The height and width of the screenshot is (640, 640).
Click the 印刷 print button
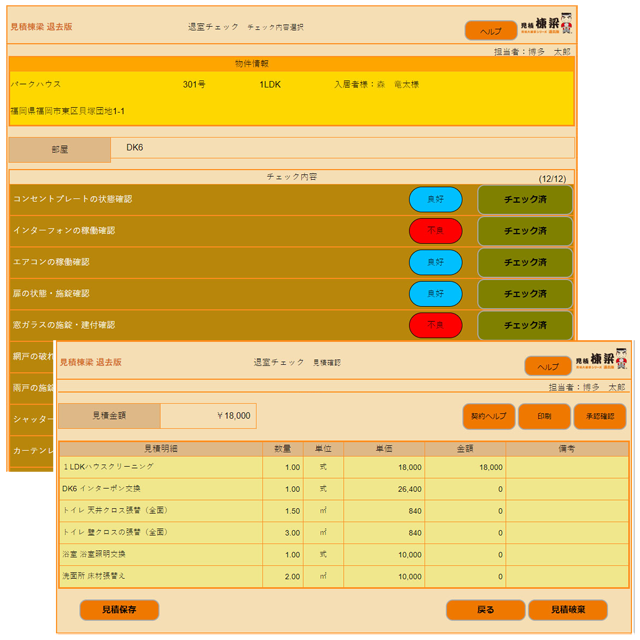pos(543,416)
